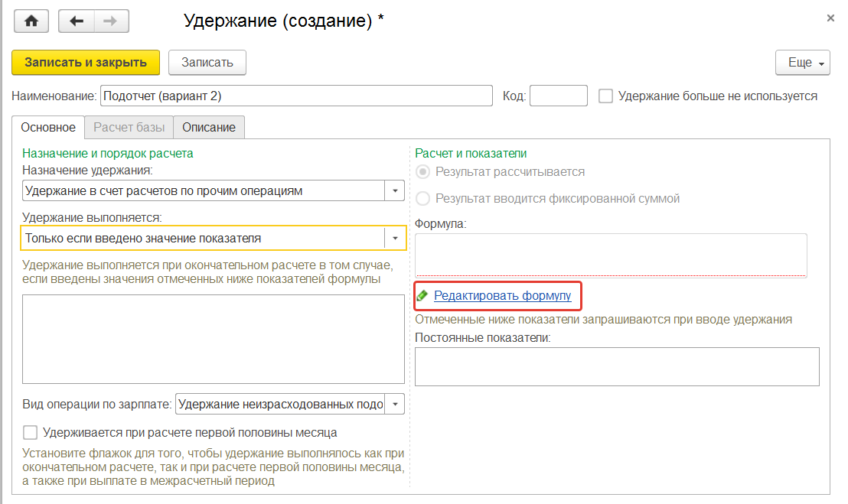Screen dimensions: 848x504
Task: Expand the 'Назначение удержания' dropdown
Action: pos(395,190)
